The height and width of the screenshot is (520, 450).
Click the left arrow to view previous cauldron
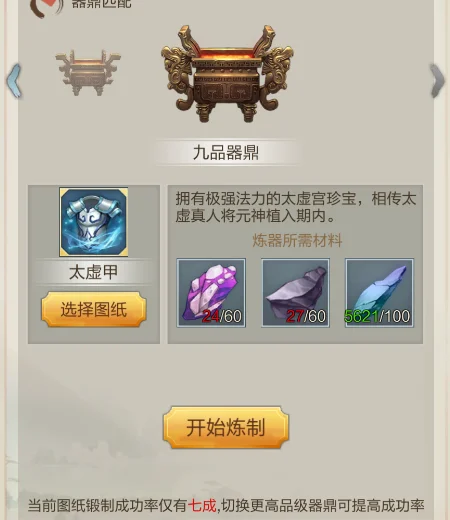coord(14,81)
